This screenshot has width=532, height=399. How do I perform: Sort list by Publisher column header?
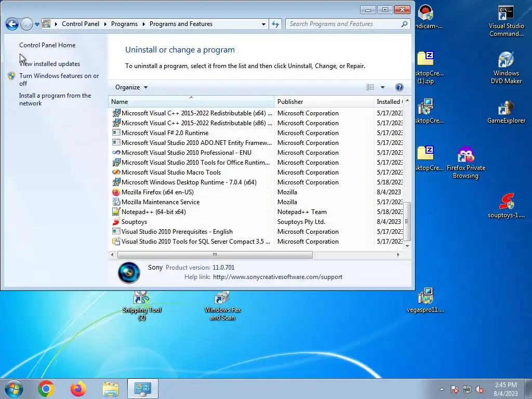point(324,101)
